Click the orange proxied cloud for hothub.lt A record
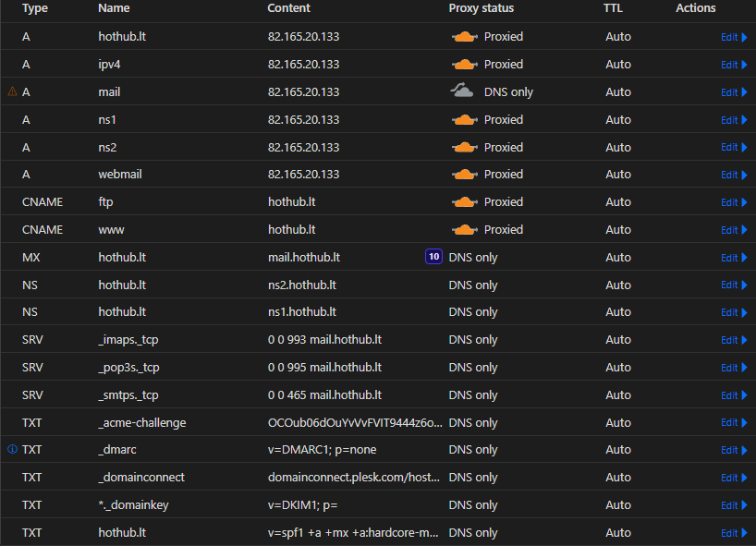Viewport: 756px width, 546px height. pyautogui.click(x=464, y=37)
